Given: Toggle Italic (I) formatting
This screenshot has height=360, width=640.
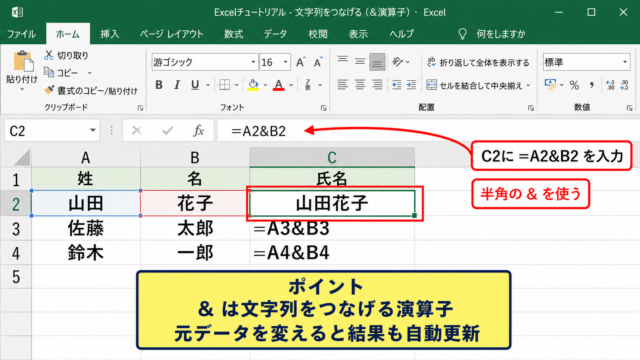Looking at the screenshot, I should (177, 85).
